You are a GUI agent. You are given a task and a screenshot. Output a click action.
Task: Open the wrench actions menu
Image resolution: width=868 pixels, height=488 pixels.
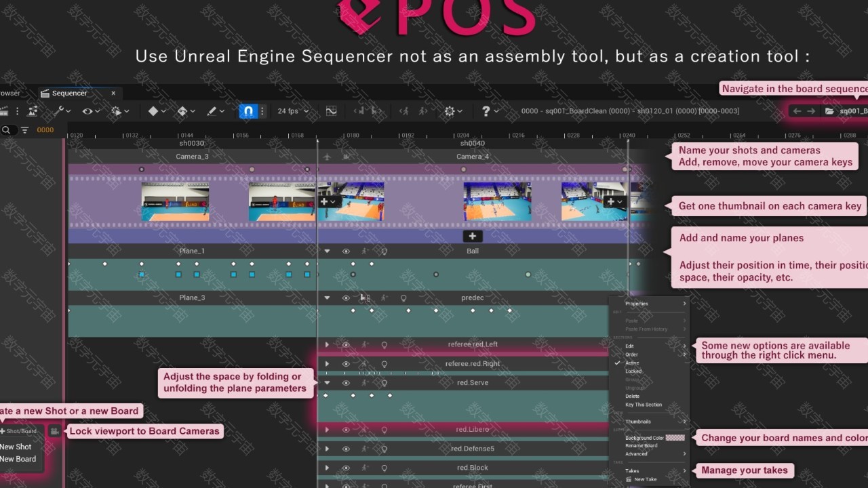(62, 111)
